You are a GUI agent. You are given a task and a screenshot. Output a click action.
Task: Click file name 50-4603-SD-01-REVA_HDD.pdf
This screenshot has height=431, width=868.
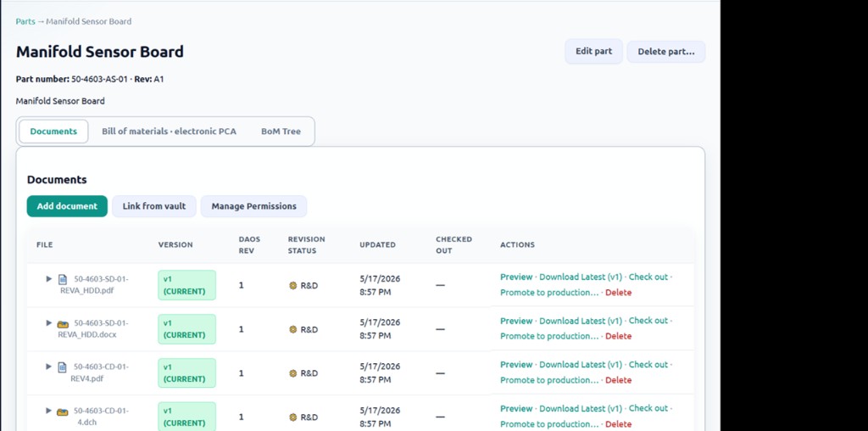coord(94,284)
